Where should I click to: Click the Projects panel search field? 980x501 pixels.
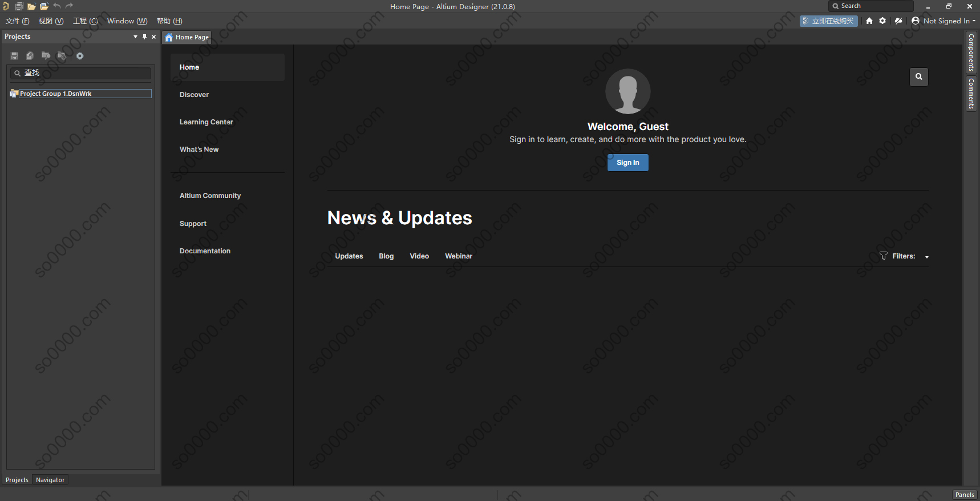click(80, 73)
